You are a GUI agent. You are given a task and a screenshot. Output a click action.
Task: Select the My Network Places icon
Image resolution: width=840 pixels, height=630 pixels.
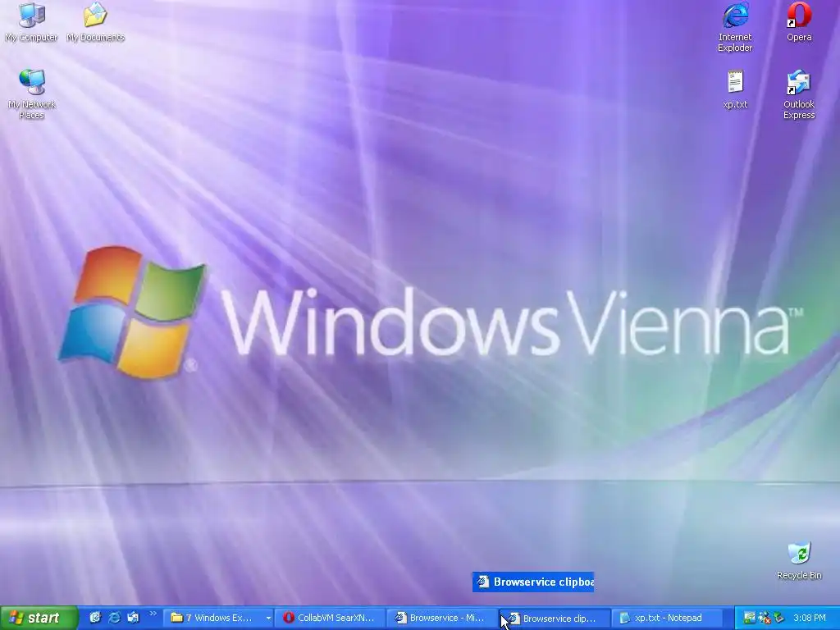click(32, 94)
